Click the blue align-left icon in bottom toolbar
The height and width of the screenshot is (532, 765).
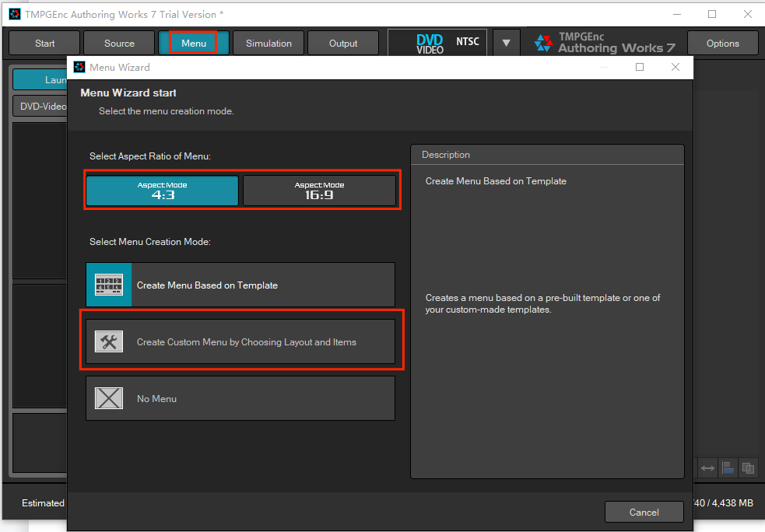tap(728, 467)
